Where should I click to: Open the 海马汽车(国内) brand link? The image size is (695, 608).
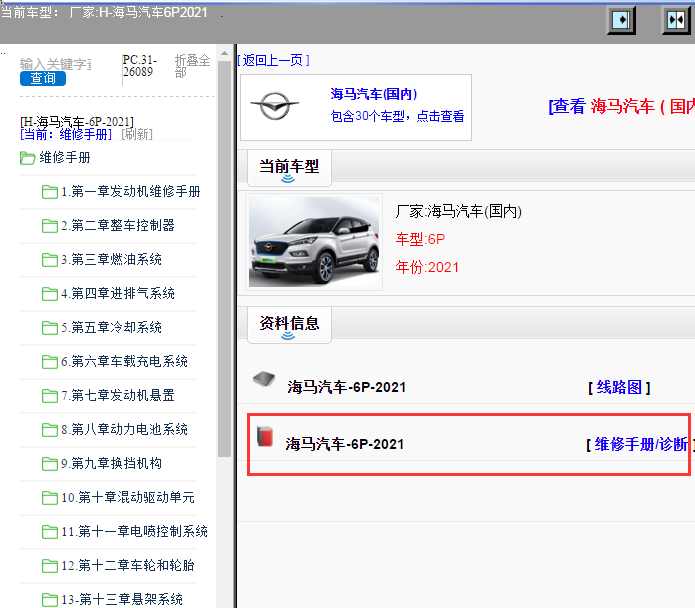click(x=374, y=94)
